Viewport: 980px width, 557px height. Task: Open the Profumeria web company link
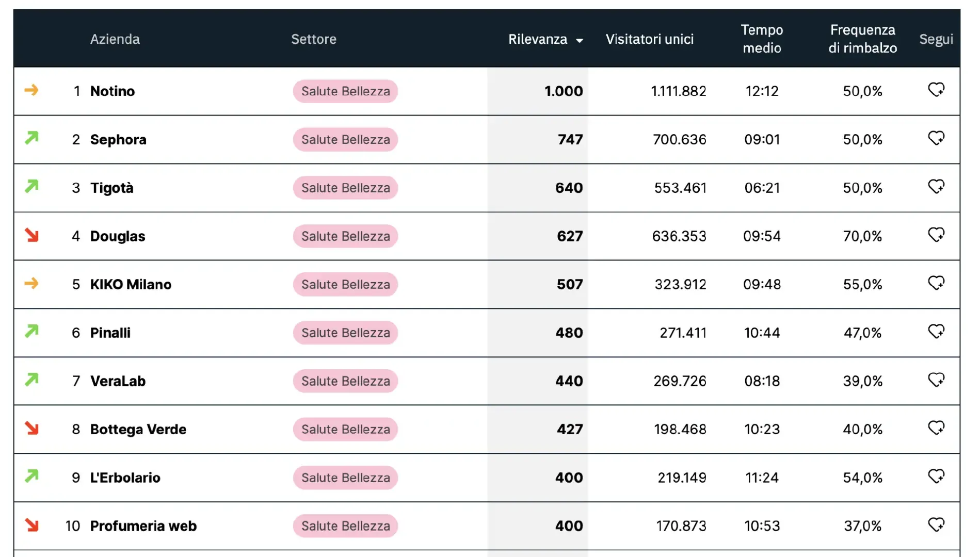pyautogui.click(x=143, y=526)
